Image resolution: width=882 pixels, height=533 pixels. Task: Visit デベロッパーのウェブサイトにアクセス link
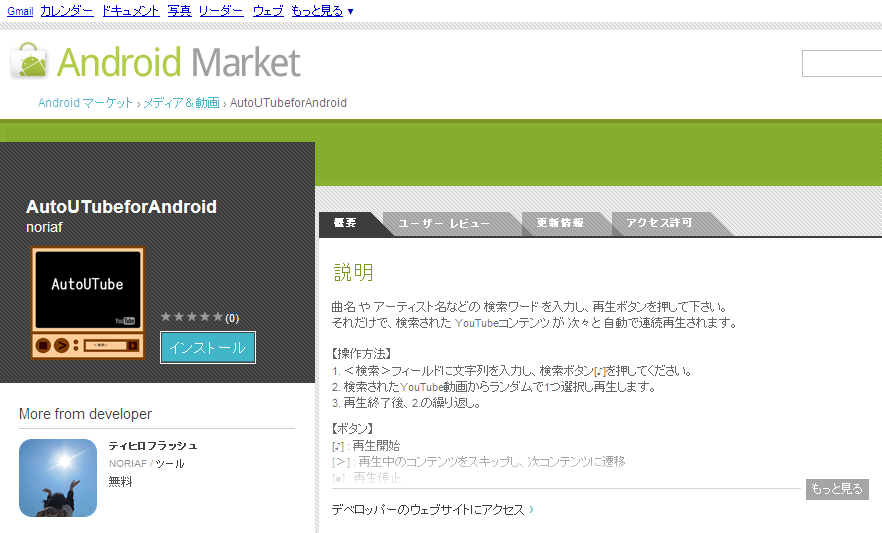click(x=428, y=510)
